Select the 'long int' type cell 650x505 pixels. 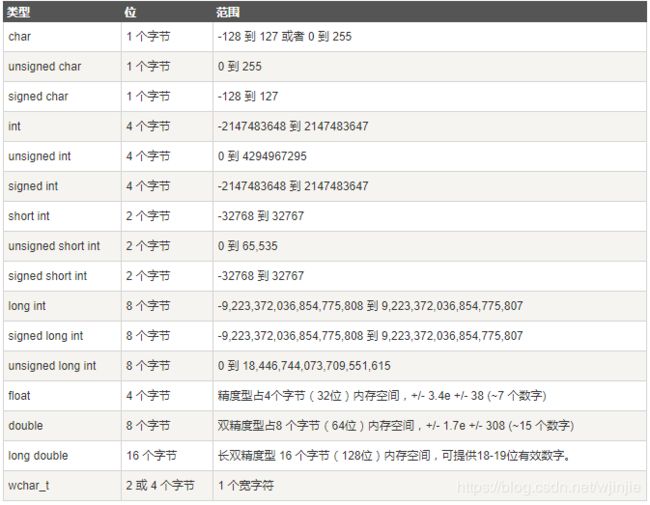[x=62, y=306]
